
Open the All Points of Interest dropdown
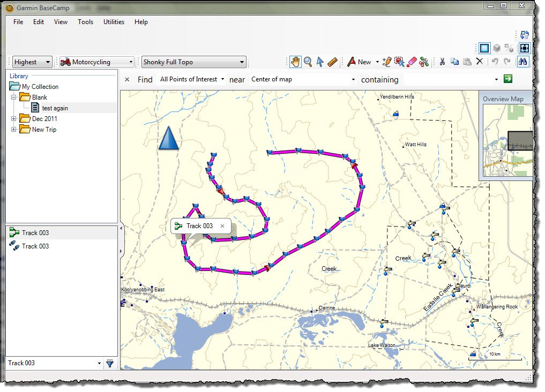coord(192,79)
